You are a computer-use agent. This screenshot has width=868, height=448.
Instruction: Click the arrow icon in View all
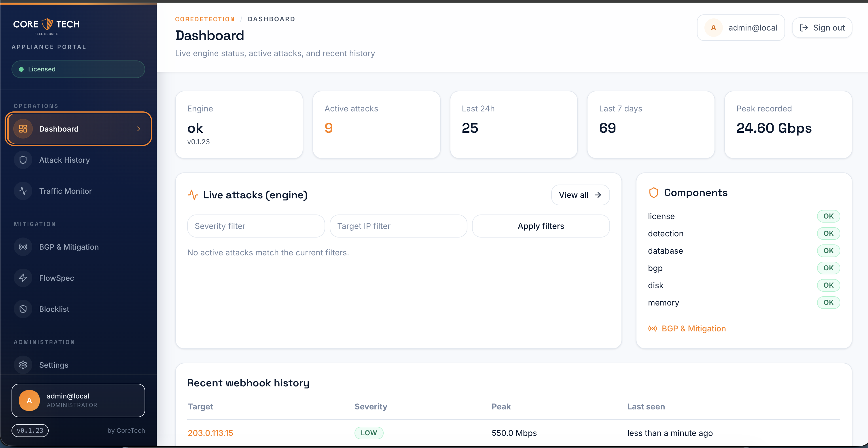click(x=598, y=195)
